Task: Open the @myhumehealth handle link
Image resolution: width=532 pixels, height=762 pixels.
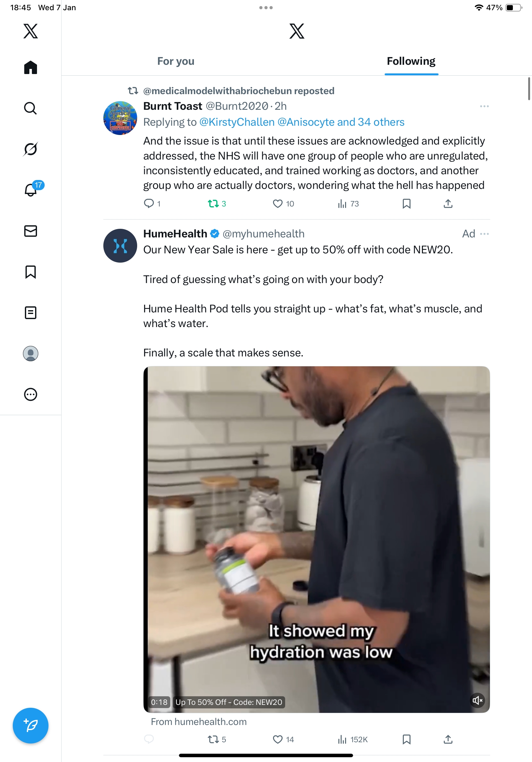Action: coord(263,234)
